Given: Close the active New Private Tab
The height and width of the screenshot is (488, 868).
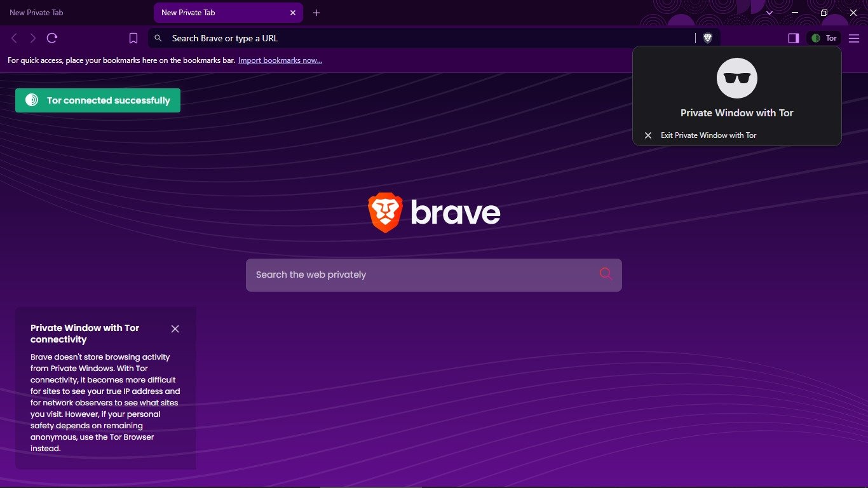Looking at the screenshot, I should (293, 13).
